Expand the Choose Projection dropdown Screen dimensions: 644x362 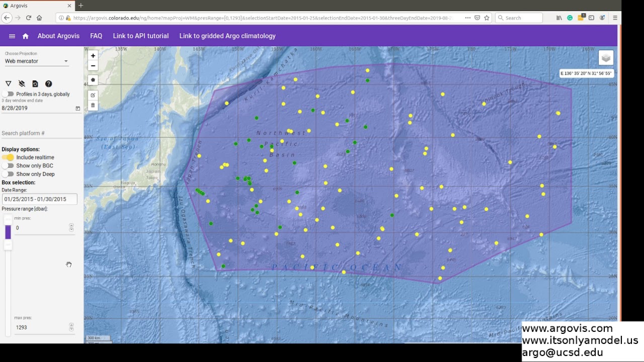(37, 61)
